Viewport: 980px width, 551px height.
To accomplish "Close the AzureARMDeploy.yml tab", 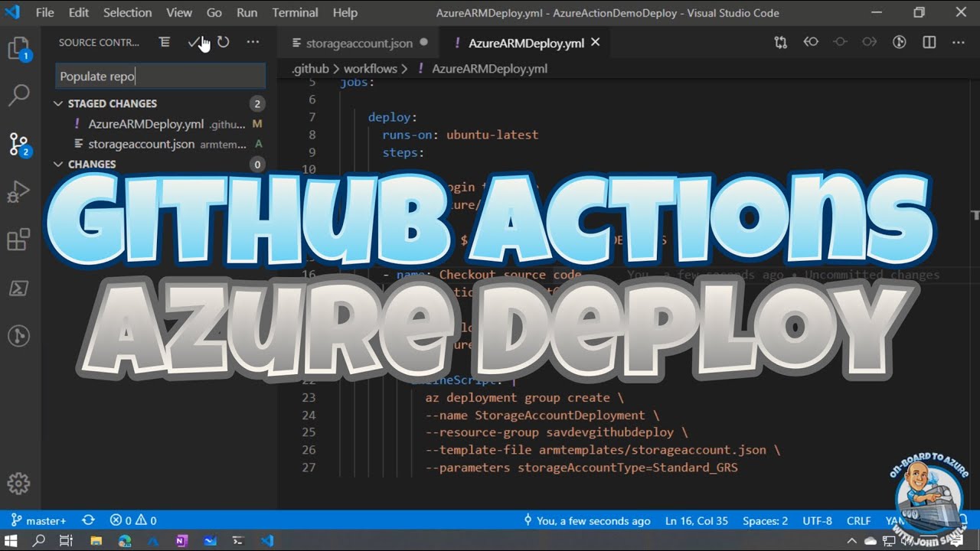I will click(x=596, y=43).
